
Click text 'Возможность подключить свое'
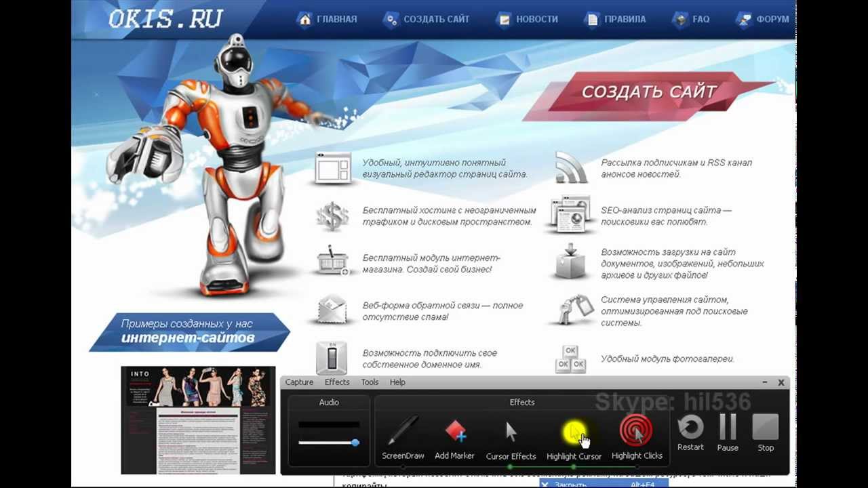pos(429,353)
